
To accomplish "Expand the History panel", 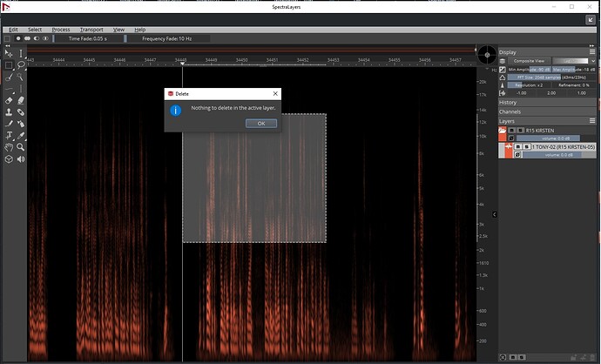I will (547, 102).
